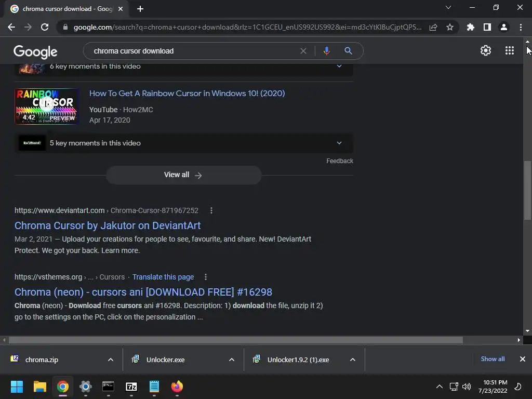Close the downloads bar
The height and width of the screenshot is (399, 532).
523,359
